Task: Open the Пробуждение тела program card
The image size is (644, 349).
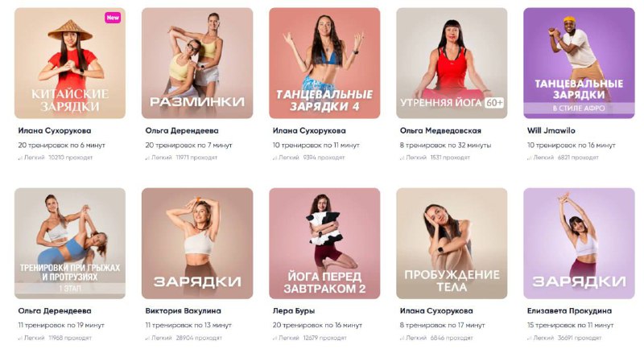Action: pos(452,244)
